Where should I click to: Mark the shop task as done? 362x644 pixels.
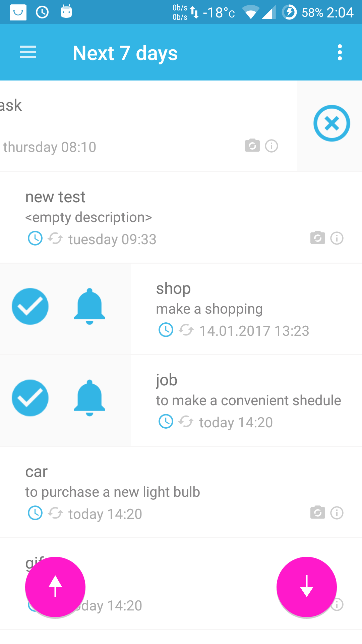tap(30, 306)
